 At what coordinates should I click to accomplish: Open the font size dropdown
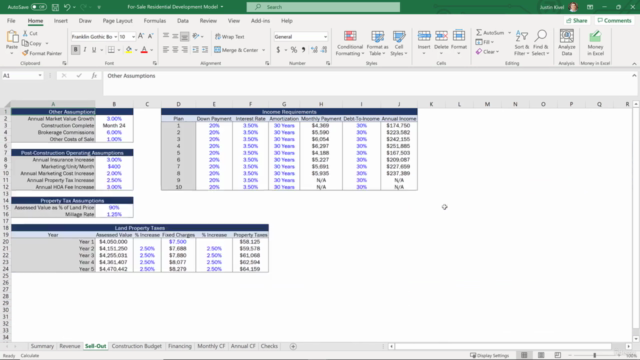133,37
